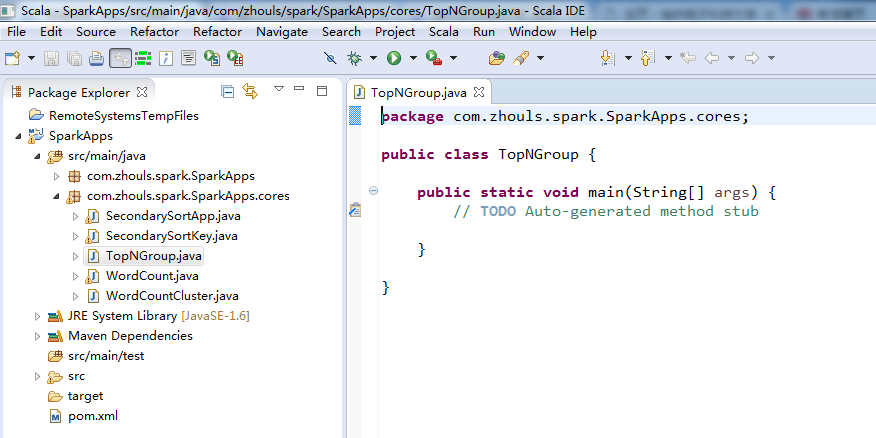Minimize the Package Explorer panel
This screenshot has height=438, width=876.
click(x=299, y=88)
